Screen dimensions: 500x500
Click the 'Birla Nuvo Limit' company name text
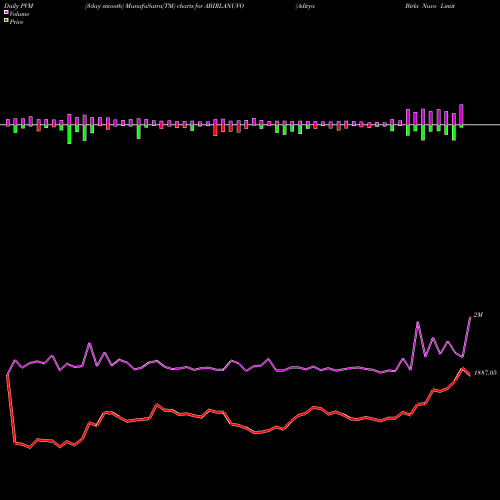(430, 6)
